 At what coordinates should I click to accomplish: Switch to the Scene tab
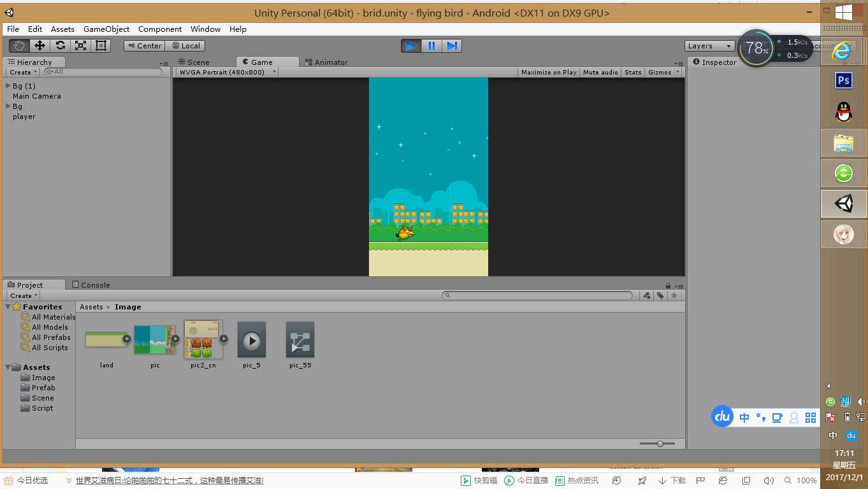coord(194,62)
